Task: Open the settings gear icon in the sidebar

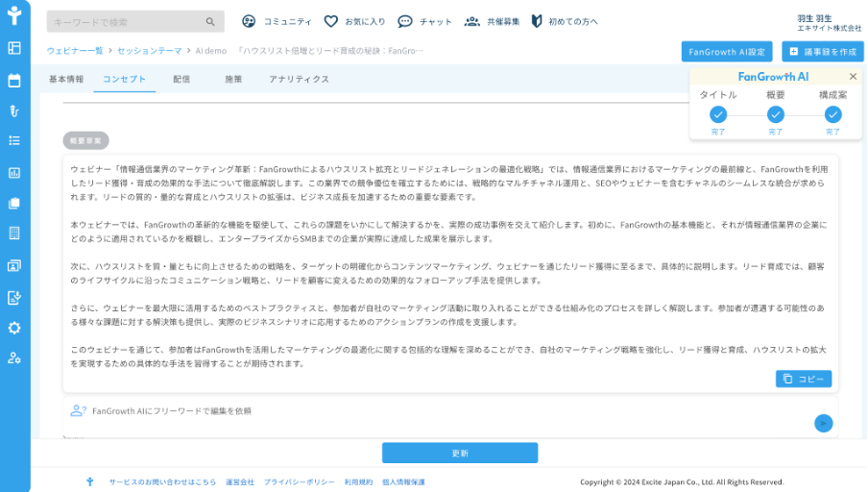Action: (14, 328)
